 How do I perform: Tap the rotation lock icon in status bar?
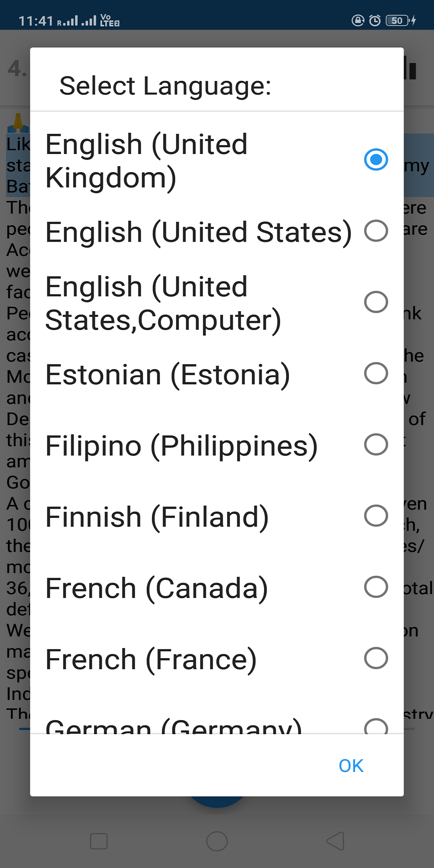(357, 21)
